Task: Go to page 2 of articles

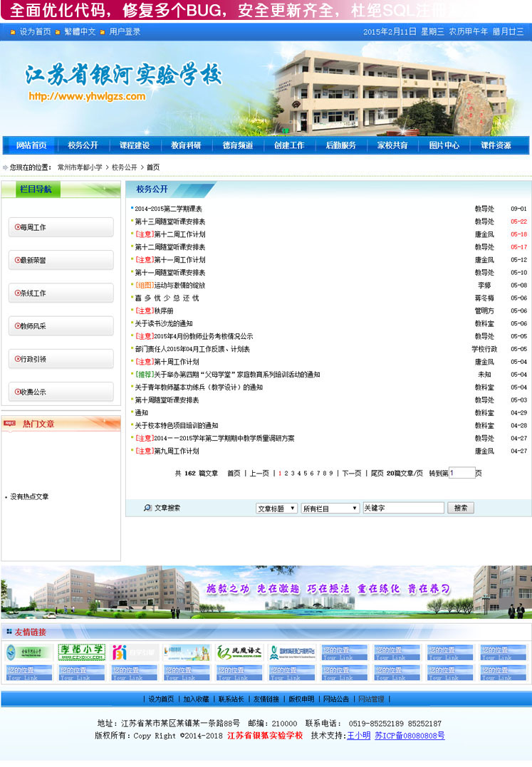Action: click(286, 474)
